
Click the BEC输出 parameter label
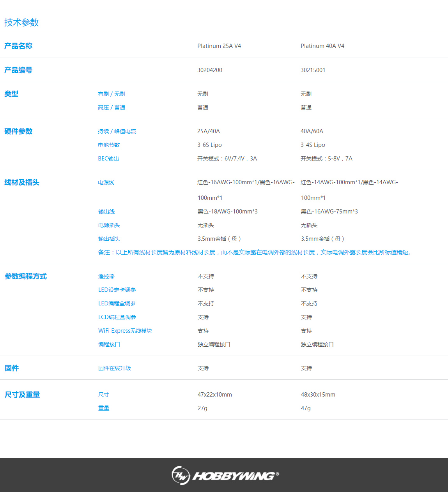point(108,159)
